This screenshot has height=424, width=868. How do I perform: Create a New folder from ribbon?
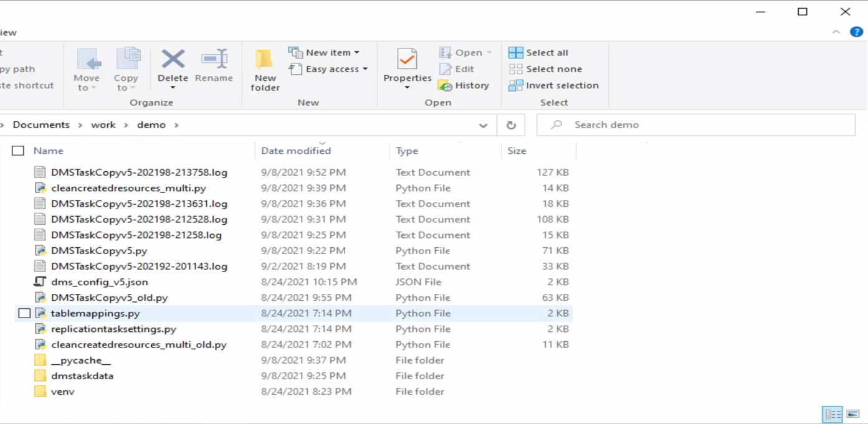pyautogui.click(x=265, y=69)
